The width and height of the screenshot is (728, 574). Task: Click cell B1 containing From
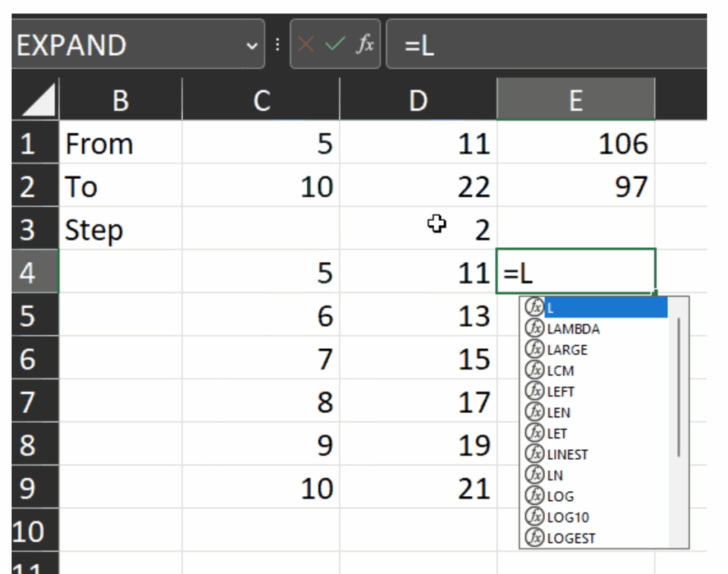click(120, 144)
